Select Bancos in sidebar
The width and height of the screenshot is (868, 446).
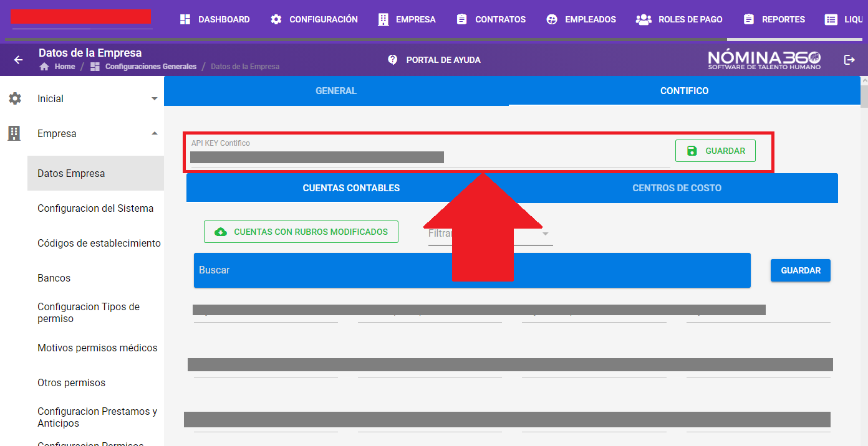[95, 278]
